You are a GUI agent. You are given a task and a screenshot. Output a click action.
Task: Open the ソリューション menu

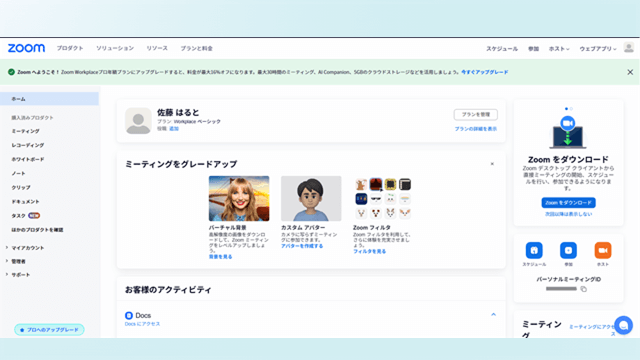[115, 48]
